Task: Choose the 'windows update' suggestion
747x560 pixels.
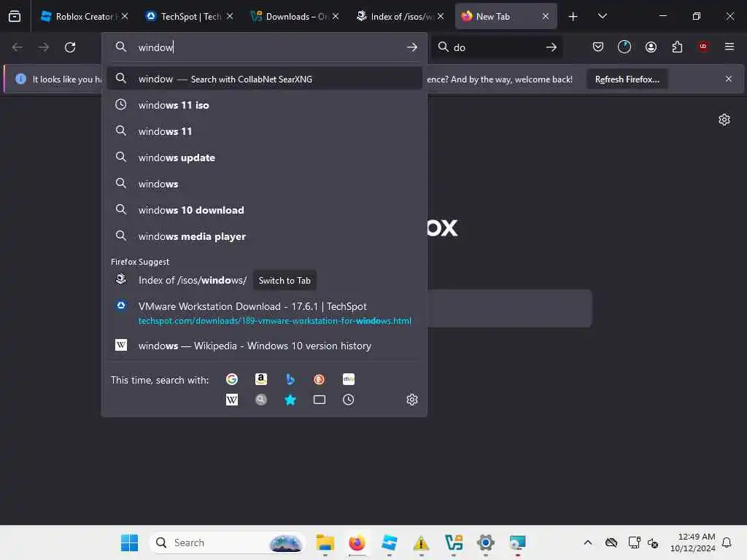Action: (264, 157)
